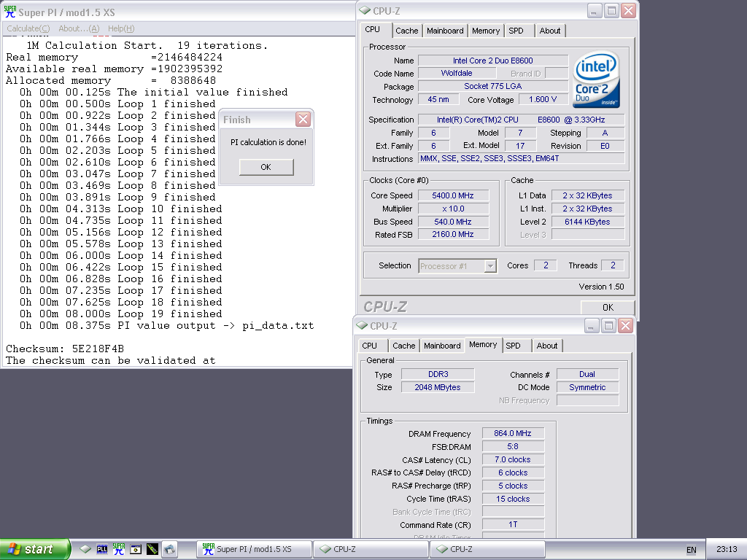Close the Finish dialog with its X button

click(x=303, y=119)
